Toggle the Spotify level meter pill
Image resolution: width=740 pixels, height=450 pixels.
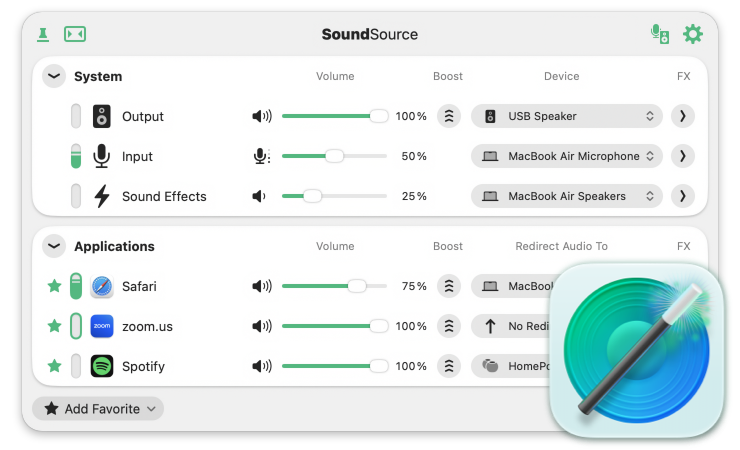[76, 366]
